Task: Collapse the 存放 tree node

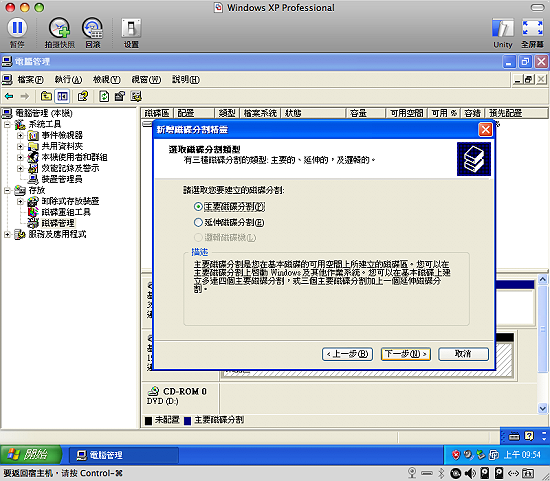Action: click(7, 190)
